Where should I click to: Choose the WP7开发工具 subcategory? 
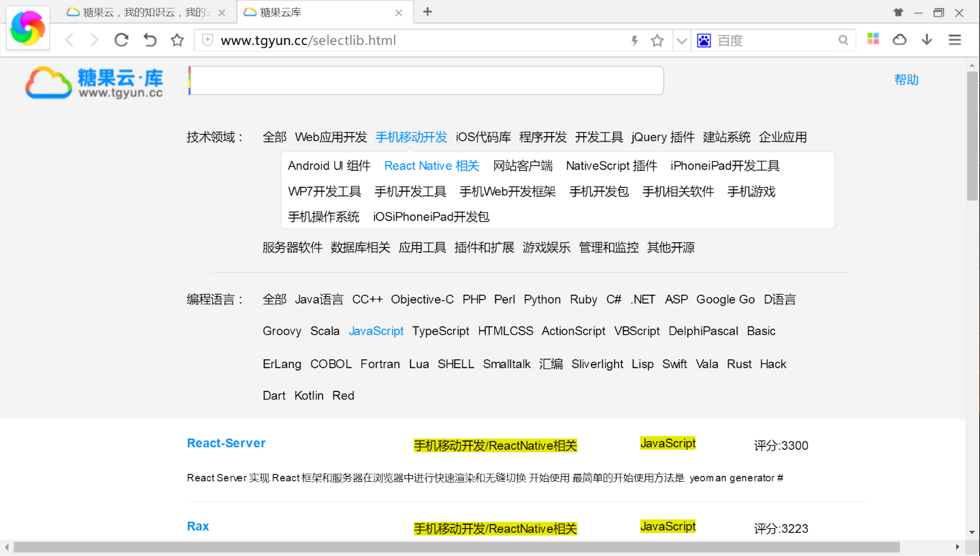[325, 191]
